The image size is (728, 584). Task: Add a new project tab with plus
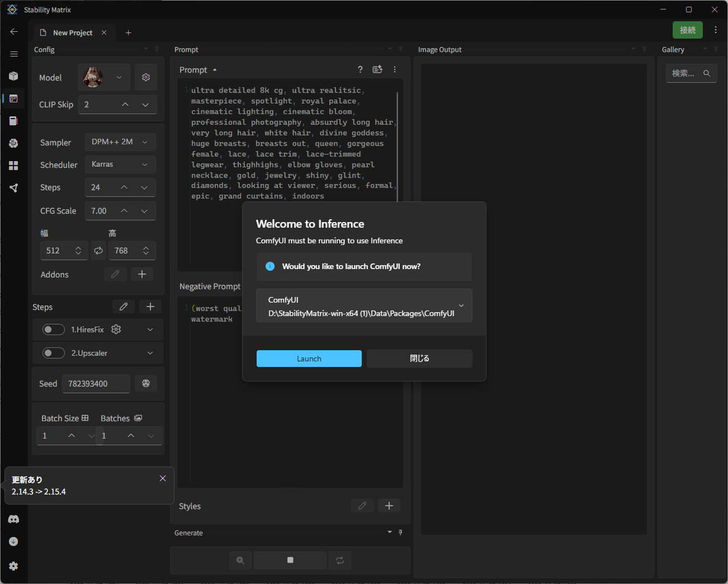[x=128, y=33]
